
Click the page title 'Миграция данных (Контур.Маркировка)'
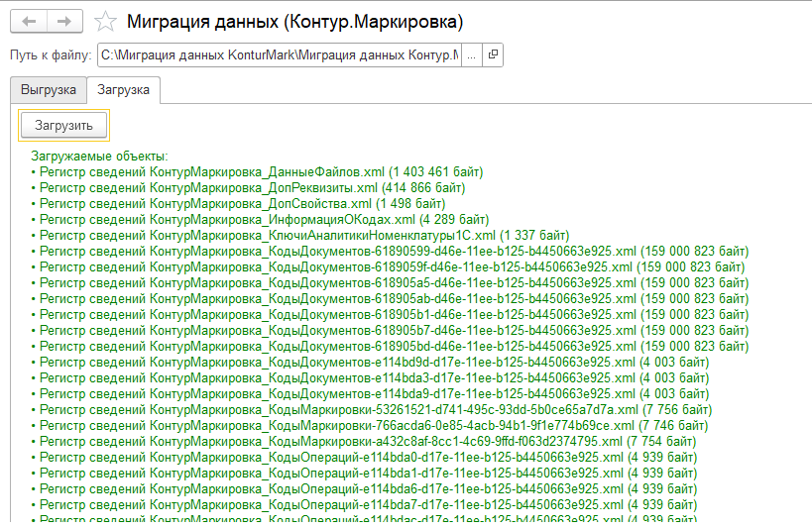click(x=295, y=22)
